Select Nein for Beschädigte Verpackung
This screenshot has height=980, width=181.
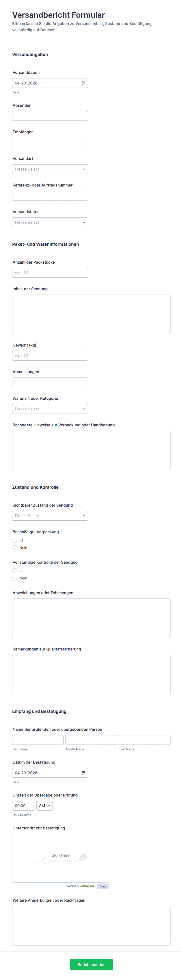point(15,548)
